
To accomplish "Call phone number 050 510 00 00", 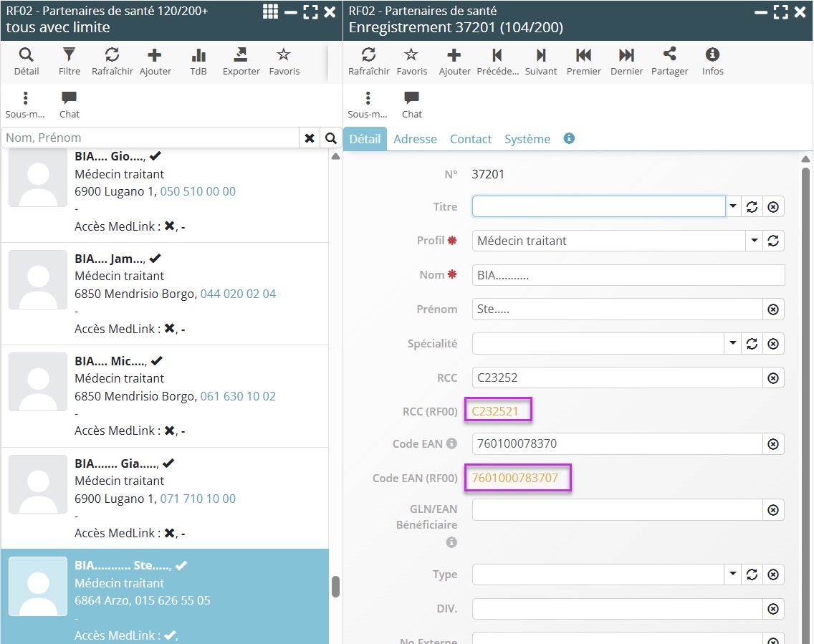I will (x=198, y=191).
